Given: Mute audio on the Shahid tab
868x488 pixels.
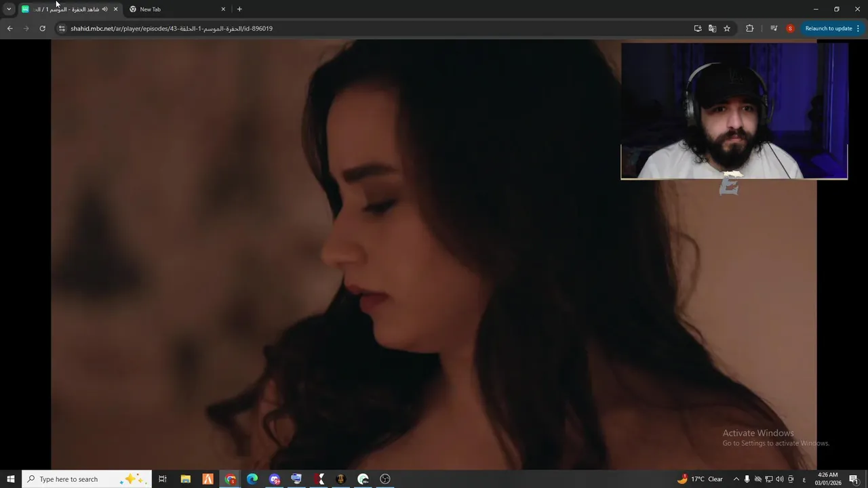Looking at the screenshot, I should 104,9.
